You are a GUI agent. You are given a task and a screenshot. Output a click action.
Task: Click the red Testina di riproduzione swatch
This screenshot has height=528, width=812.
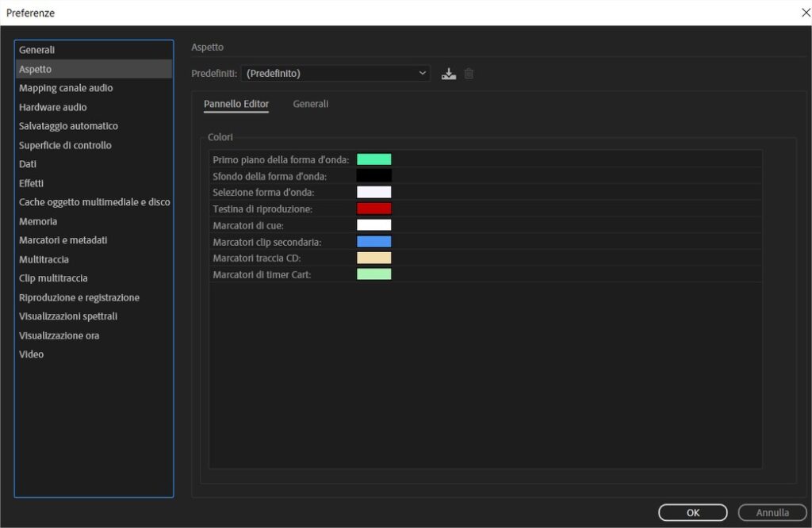pos(373,209)
